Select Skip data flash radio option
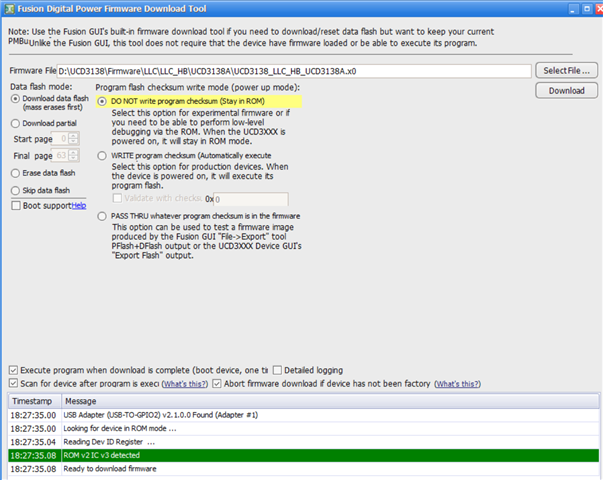Viewport: 603px width, 480px height. pyautogui.click(x=15, y=190)
